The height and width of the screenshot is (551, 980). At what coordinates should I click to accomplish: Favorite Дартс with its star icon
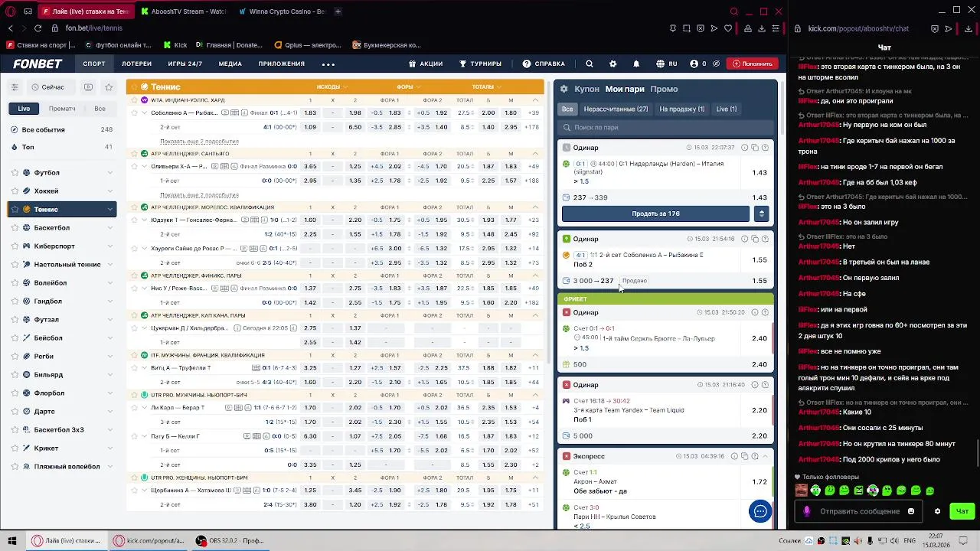(15, 411)
